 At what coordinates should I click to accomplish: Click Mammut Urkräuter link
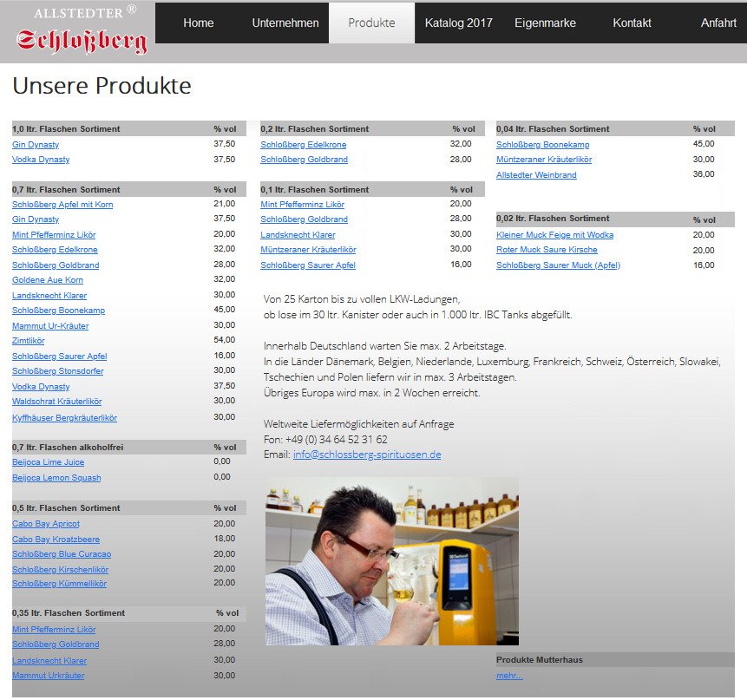[48, 676]
